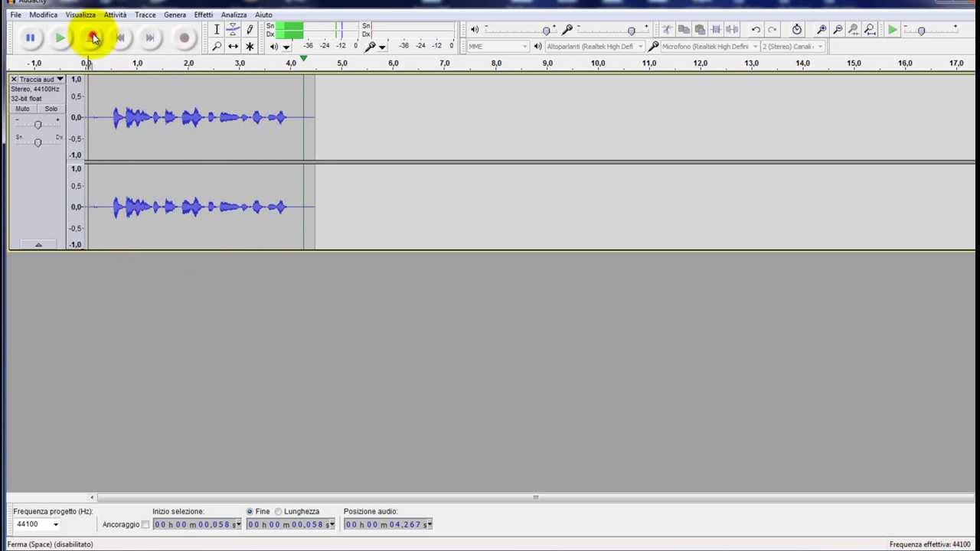The height and width of the screenshot is (551, 980).
Task: Click the green Play transport button
Action: 60,37
